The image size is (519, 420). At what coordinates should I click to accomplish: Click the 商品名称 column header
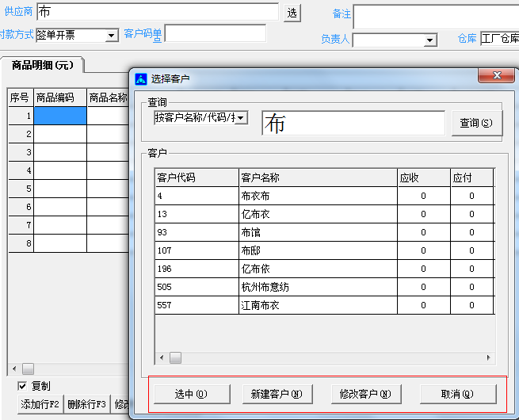point(108,97)
